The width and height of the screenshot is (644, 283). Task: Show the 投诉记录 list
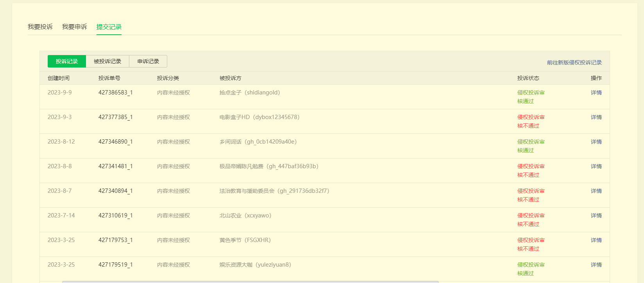[x=67, y=61]
